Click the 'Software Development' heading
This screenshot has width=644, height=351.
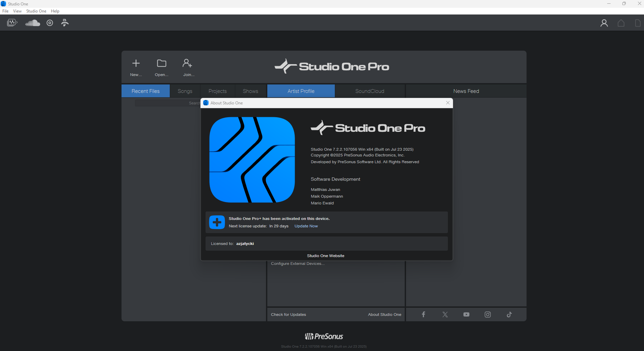click(x=336, y=179)
